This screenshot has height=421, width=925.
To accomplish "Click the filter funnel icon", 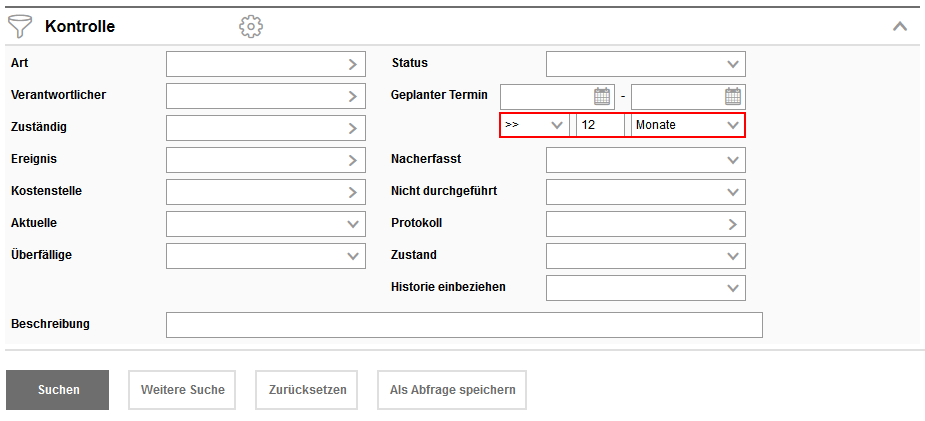I will coord(21,26).
